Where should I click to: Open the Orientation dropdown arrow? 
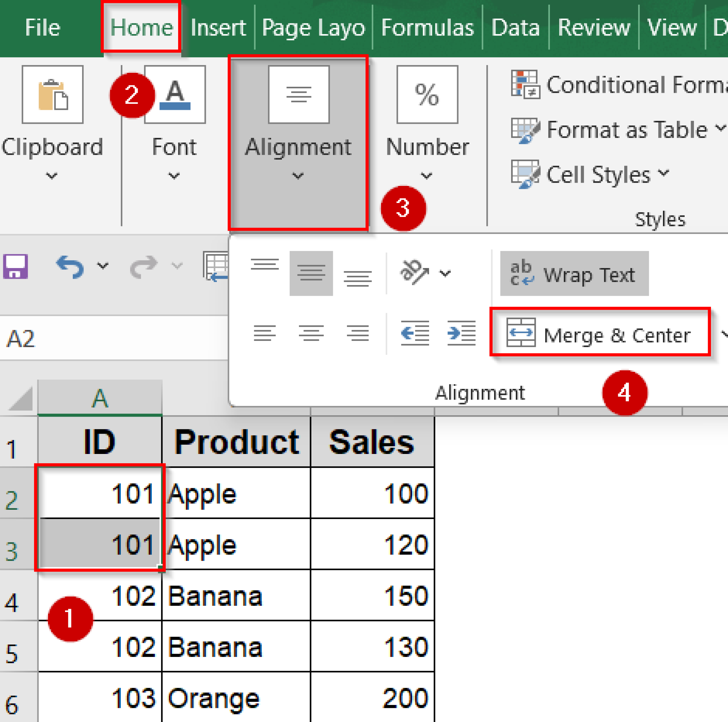(445, 273)
